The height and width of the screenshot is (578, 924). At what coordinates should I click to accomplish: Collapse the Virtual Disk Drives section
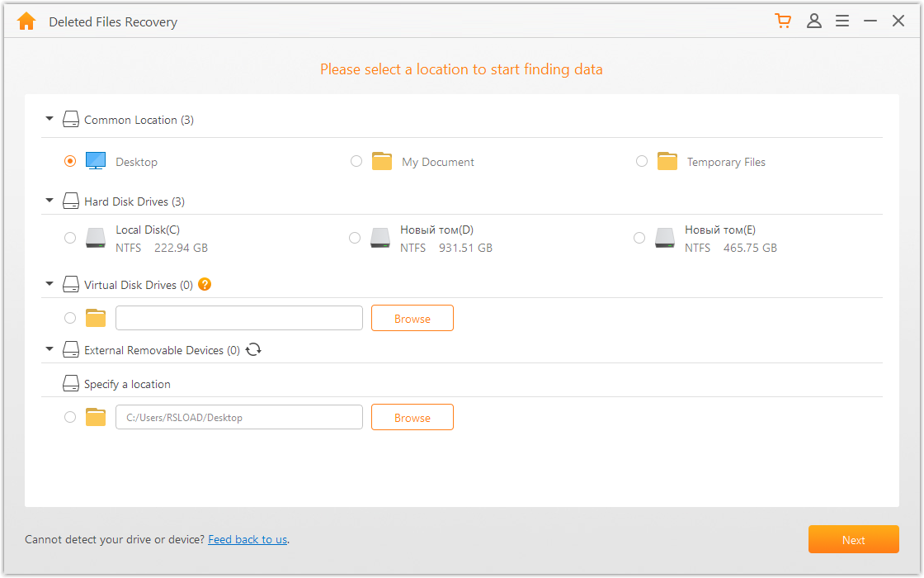click(49, 285)
